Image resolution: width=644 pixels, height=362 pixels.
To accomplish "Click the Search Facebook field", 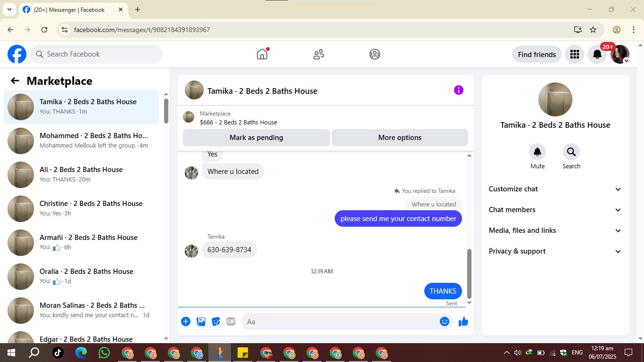I will pos(96,54).
